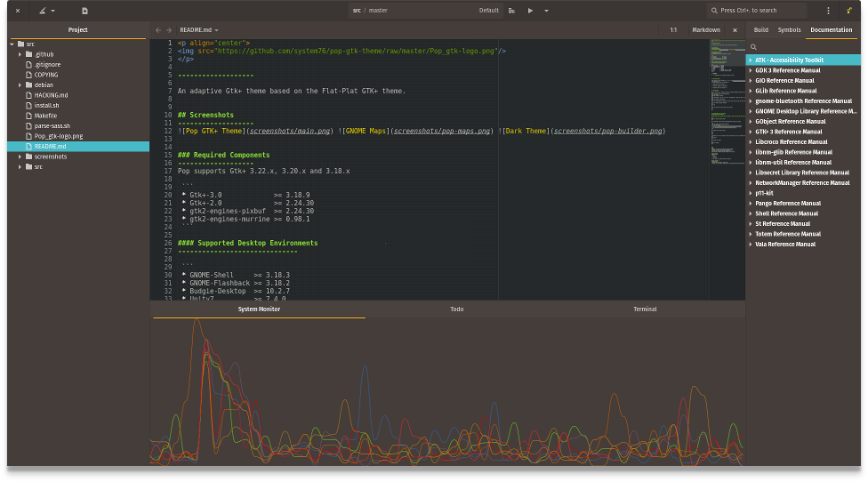
Task: Close the README.md editor view
Action: coord(735,30)
